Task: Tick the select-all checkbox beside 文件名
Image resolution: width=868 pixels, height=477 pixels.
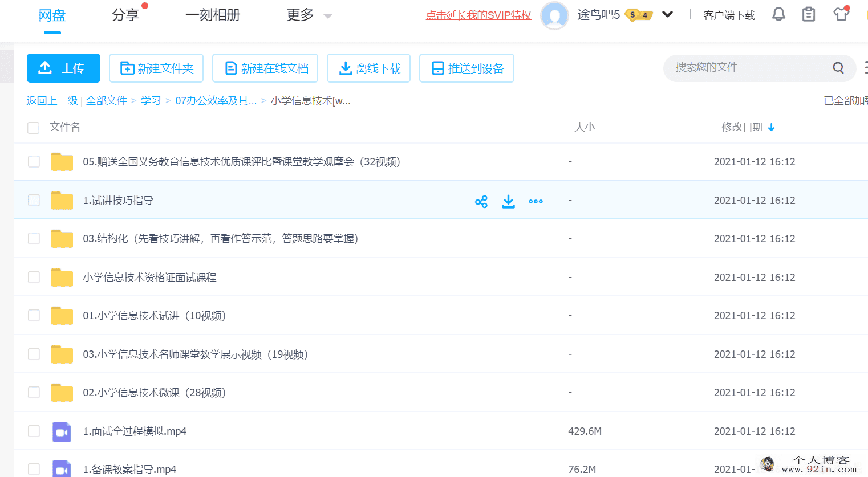Action: [x=34, y=128]
